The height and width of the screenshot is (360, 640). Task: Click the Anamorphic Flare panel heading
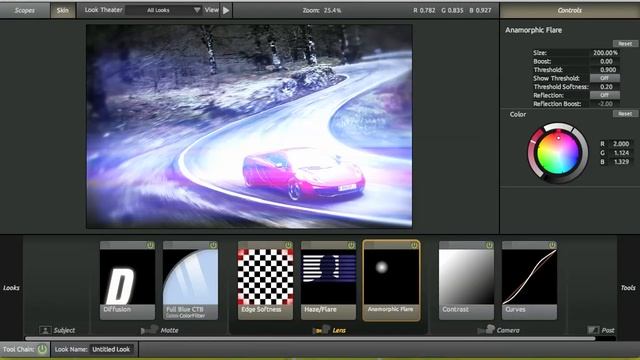point(533,30)
